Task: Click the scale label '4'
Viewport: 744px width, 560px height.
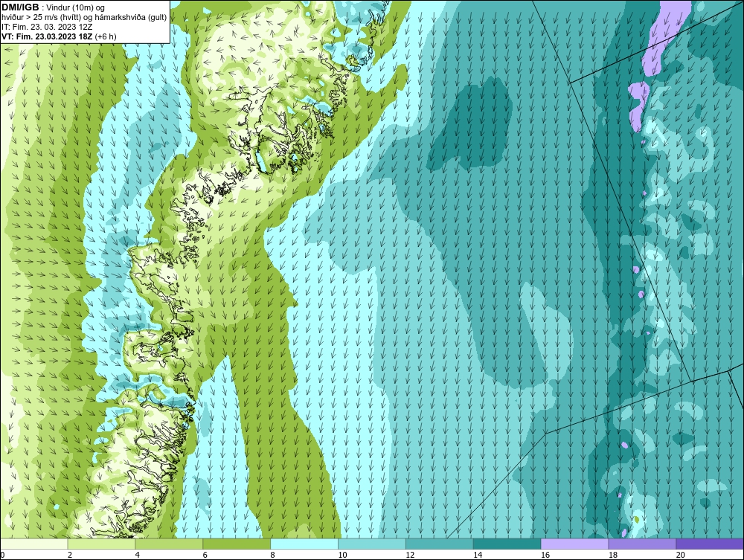Action: [138, 555]
